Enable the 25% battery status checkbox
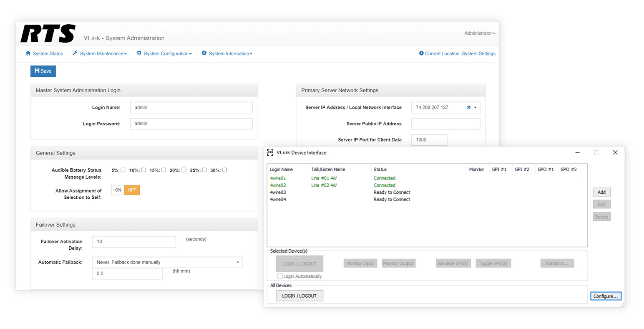This screenshot has height=329, width=644. [x=204, y=170]
